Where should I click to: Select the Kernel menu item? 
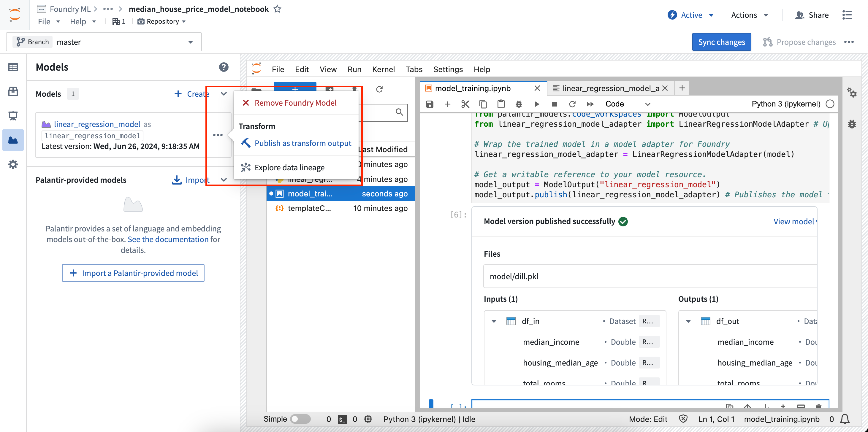tap(383, 69)
